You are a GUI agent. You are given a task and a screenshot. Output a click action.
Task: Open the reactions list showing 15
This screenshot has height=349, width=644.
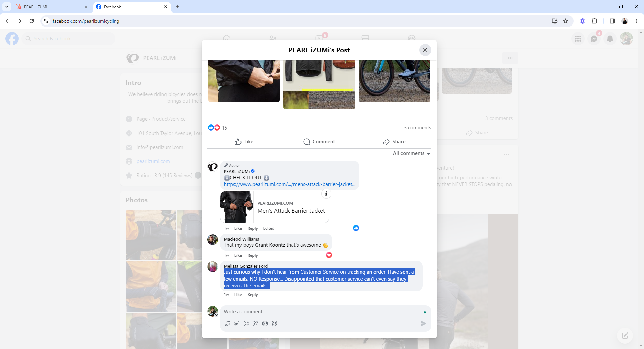pos(218,128)
